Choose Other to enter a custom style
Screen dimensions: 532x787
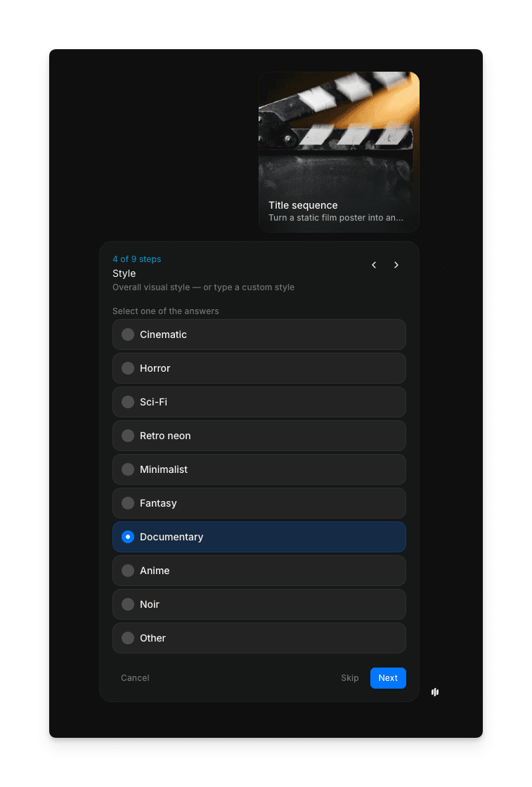click(x=128, y=638)
